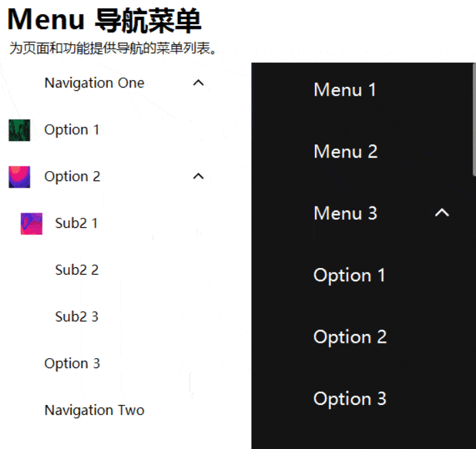Click the Navigation One label
Screen dimensions: 476x449
tap(94, 83)
